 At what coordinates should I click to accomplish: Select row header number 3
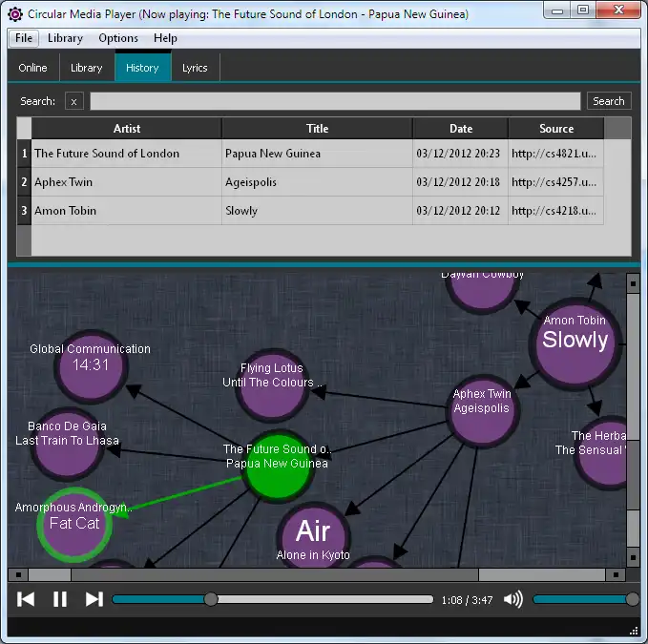click(24, 211)
